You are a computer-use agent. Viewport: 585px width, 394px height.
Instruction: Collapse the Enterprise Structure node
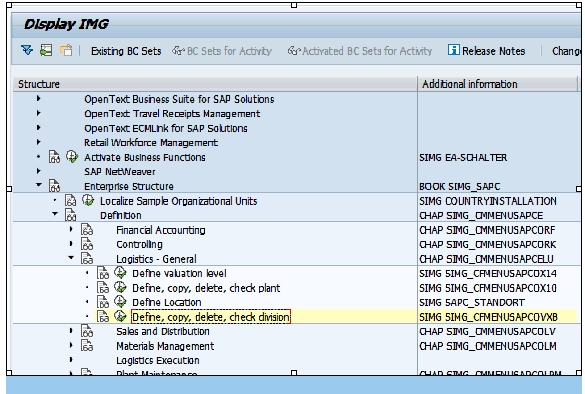pos(38,185)
